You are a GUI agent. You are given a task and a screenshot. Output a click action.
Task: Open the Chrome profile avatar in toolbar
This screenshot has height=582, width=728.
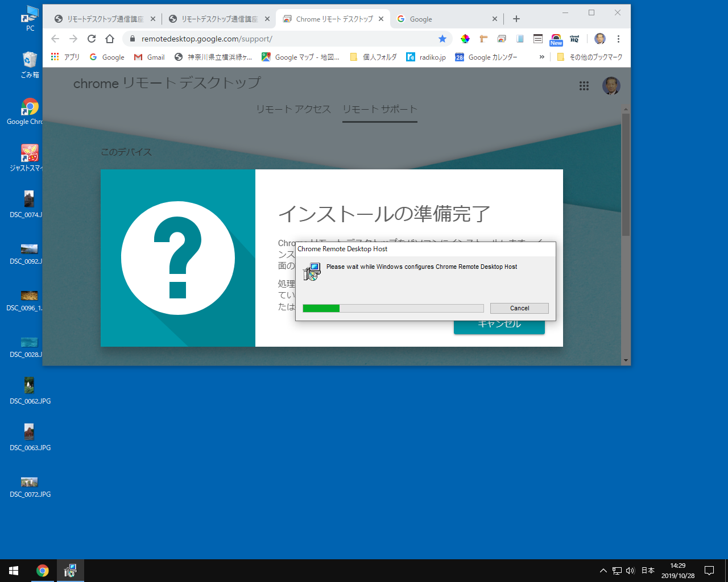[600, 39]
